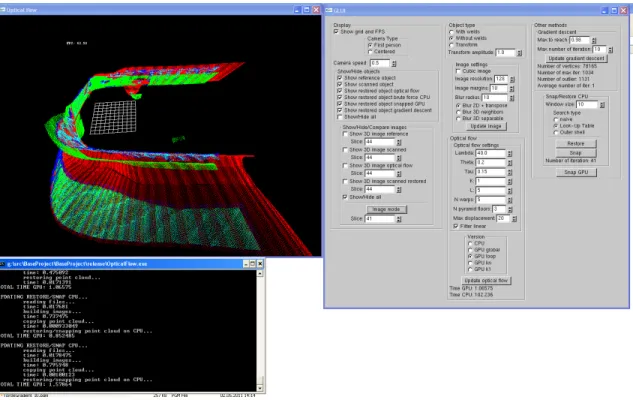Screen dimensions: 633x400
Task: Click the Window size spinner arrows
Action: point(602,105)
